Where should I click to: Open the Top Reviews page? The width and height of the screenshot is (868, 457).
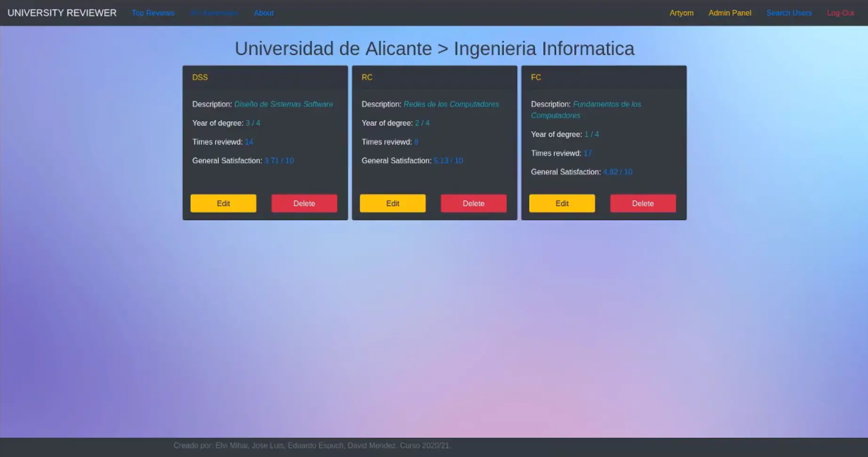click(153, 13)
